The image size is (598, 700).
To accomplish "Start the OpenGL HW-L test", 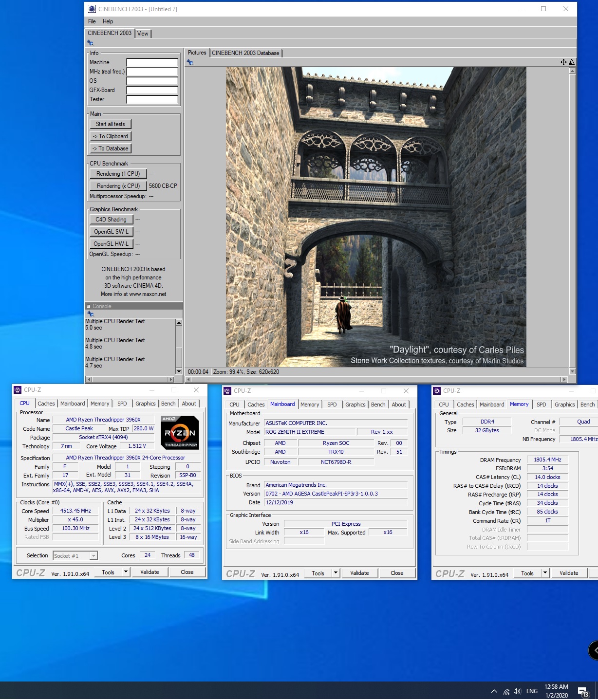I will [x=111, y=244].
